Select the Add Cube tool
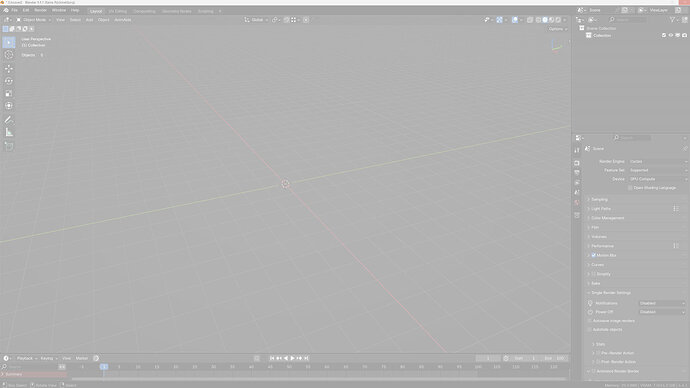 [x=9, y=146]
